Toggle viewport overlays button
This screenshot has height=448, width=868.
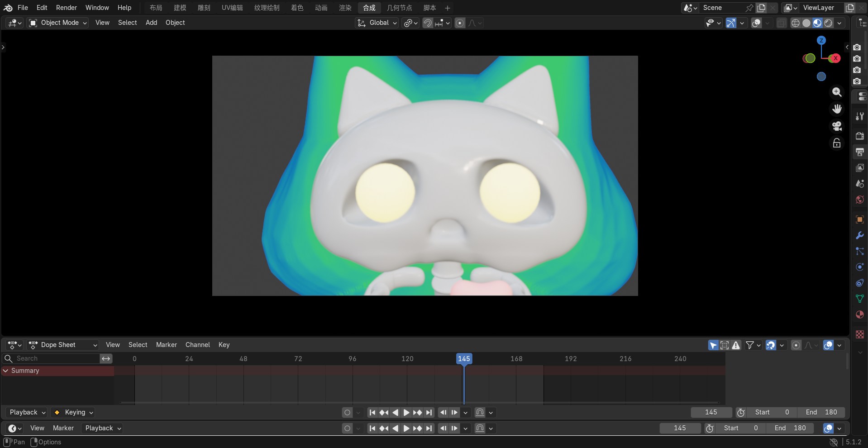pos(756,23)
